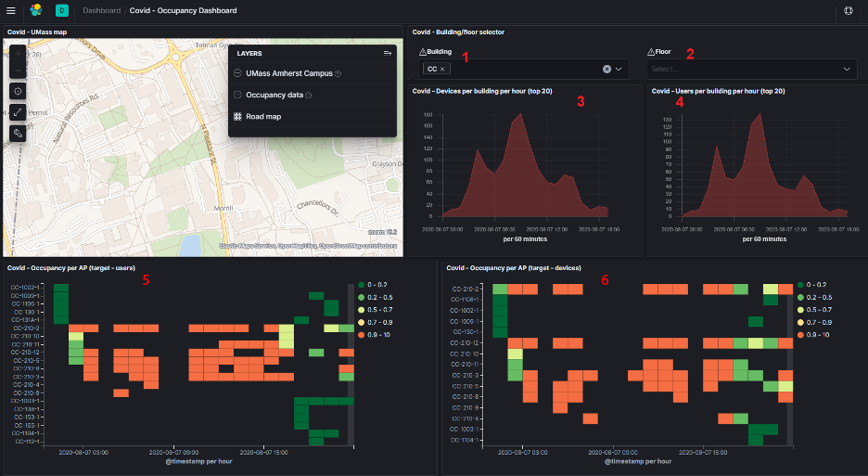Remove the CC tag from Building filter
868x476 pixels.
pyautogui.click(x=442, y=69)
